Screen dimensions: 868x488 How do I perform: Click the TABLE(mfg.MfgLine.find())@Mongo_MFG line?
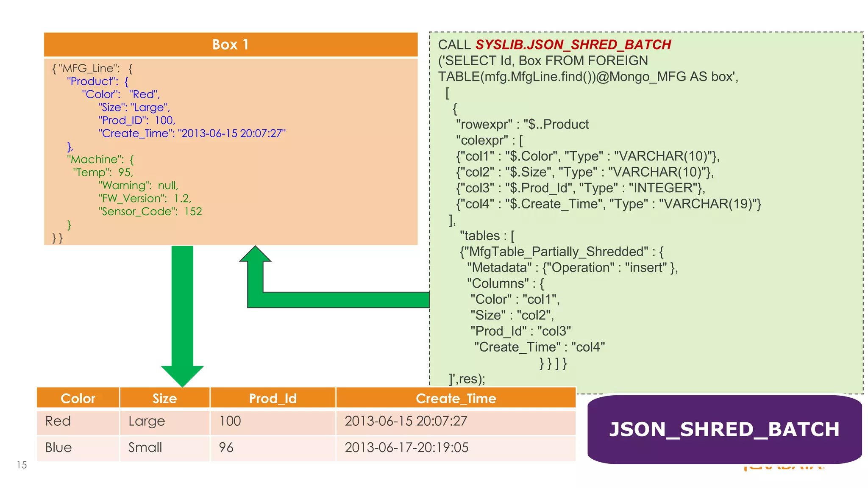point(588,77)
